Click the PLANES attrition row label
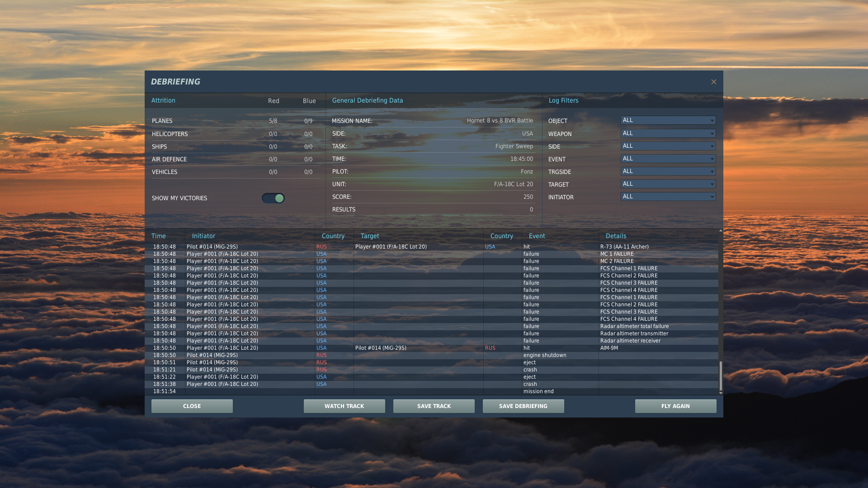This screenshot has height=488, width=868. pos(162,121)
